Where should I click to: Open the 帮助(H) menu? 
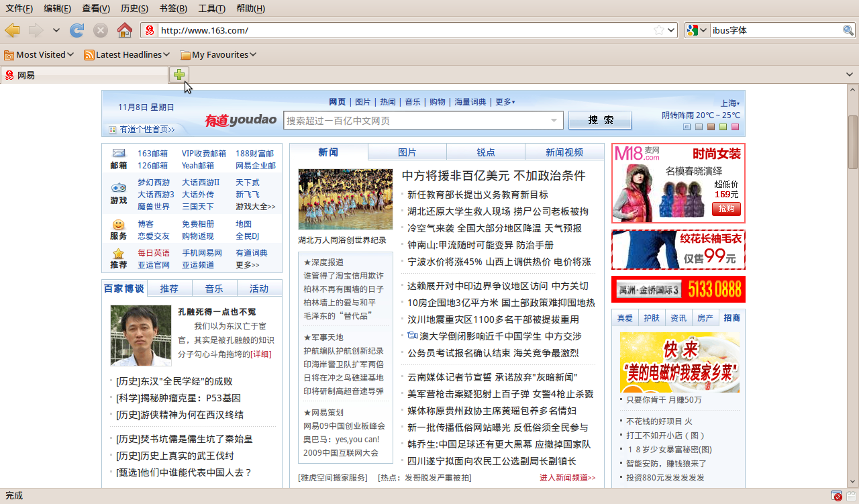click(251, 8)
